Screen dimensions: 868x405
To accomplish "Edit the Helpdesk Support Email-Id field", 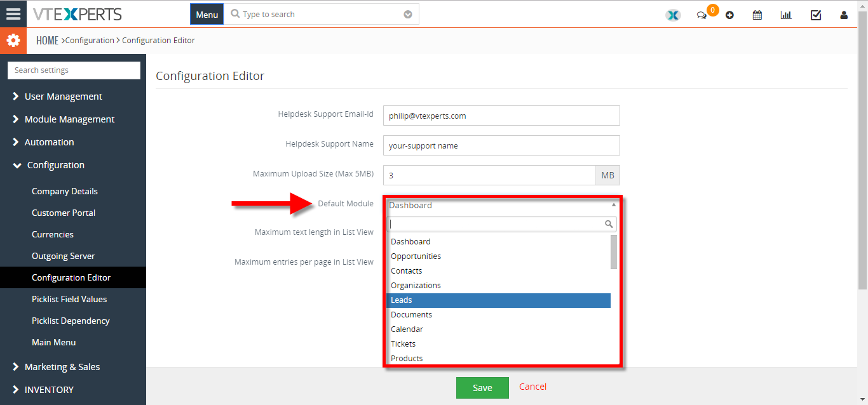I will click(x=501, y=116).
